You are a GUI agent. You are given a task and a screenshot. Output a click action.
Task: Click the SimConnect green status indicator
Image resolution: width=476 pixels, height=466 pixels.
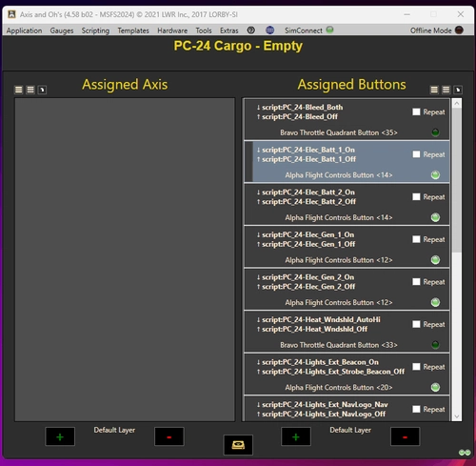329,30
